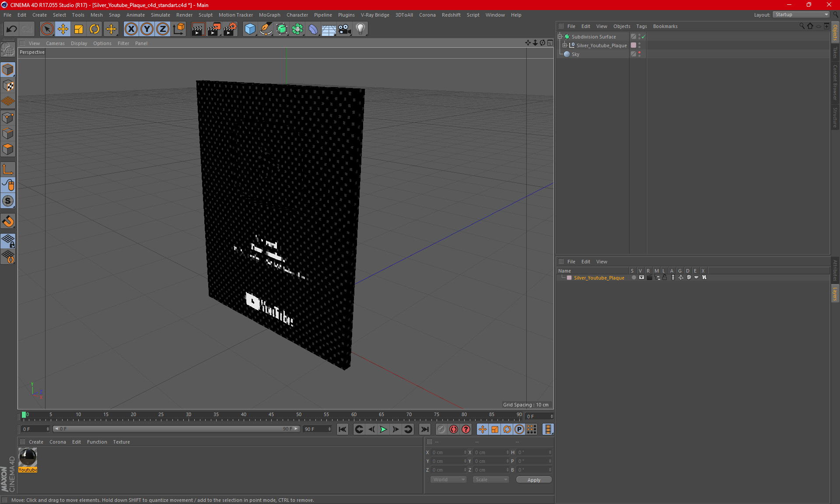
Task: Open Objects panel Tags menu
Action: point(641,26)
